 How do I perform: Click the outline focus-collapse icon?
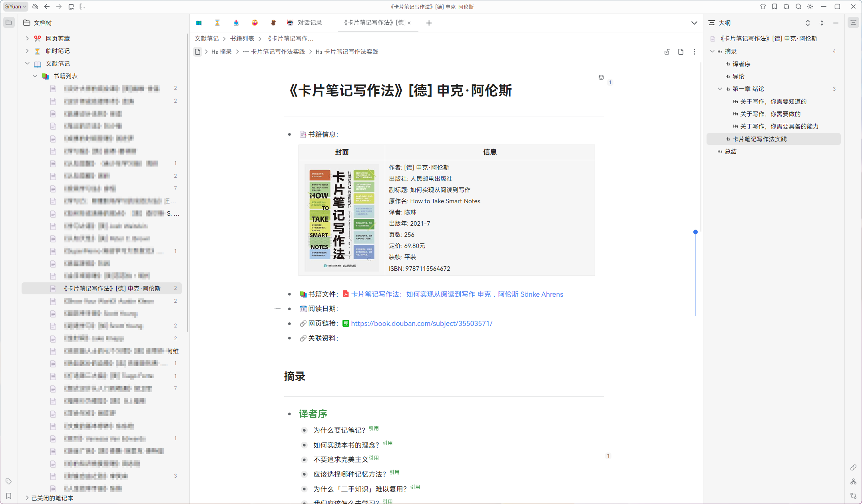tap(822, 23)
